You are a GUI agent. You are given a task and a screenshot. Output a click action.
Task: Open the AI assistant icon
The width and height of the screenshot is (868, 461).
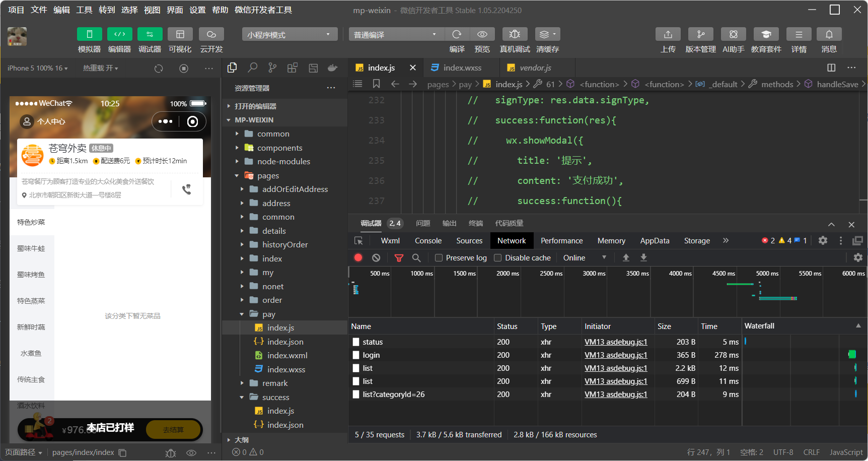[734, 34]
